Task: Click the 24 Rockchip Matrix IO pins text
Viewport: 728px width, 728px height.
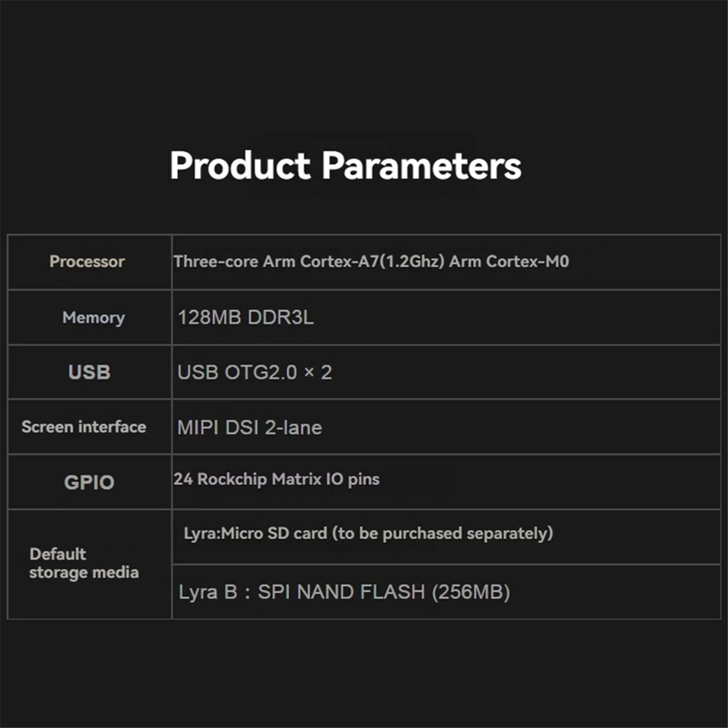Action: click(x=277, y=479)
